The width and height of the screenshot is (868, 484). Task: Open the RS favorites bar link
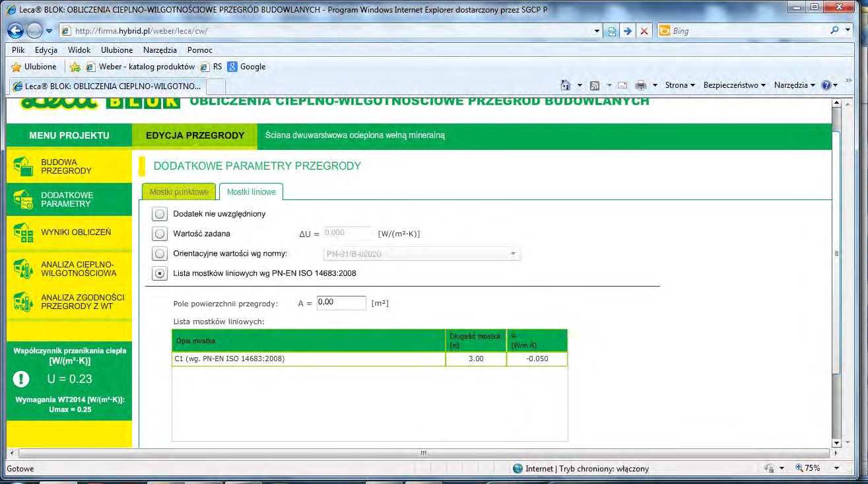point(211,67)
